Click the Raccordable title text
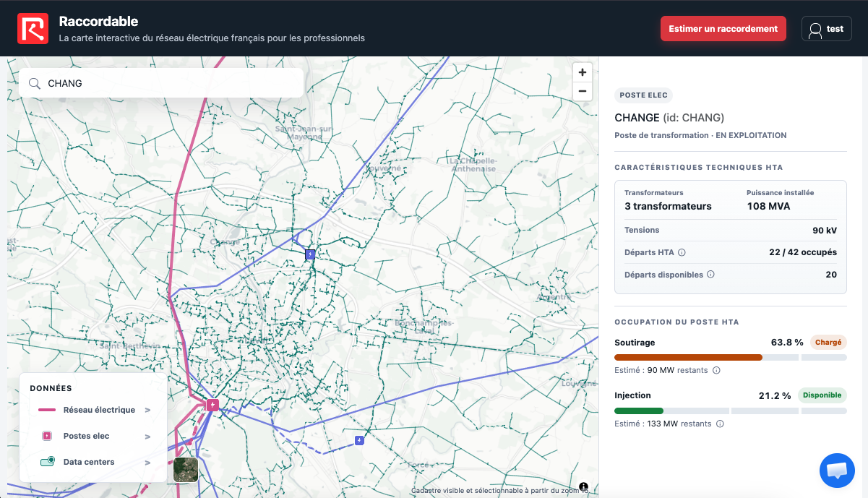Image resolution: width=868 pixels, height=498 pixels. pyautogui.click(x=98, y=22)
